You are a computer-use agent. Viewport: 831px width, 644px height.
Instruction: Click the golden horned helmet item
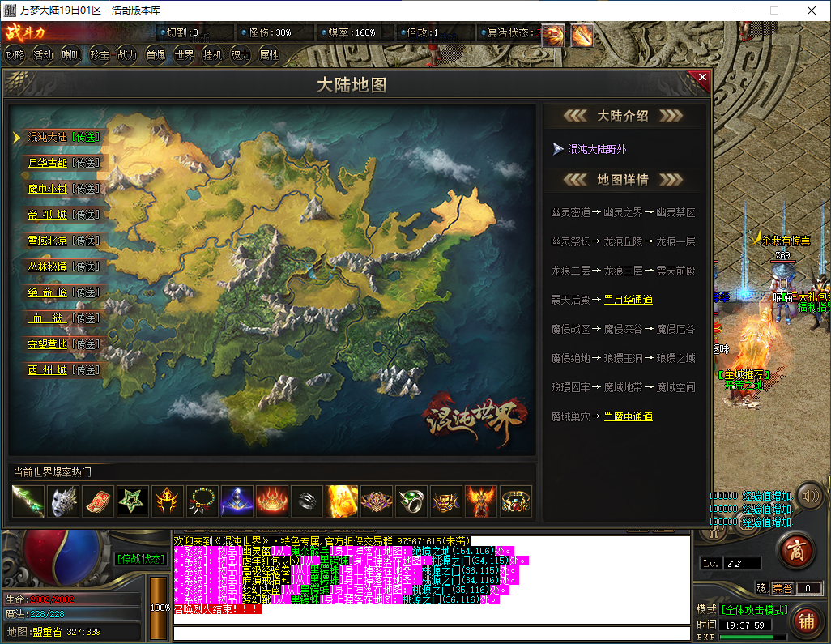[x=168, y=501]
